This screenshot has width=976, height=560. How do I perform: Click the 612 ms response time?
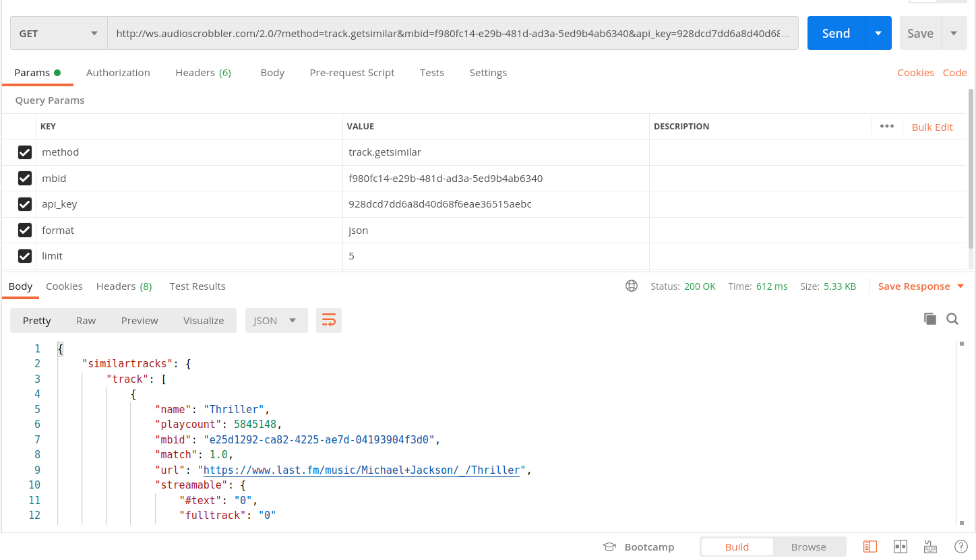pyautogui.click(x=772, y=286)
